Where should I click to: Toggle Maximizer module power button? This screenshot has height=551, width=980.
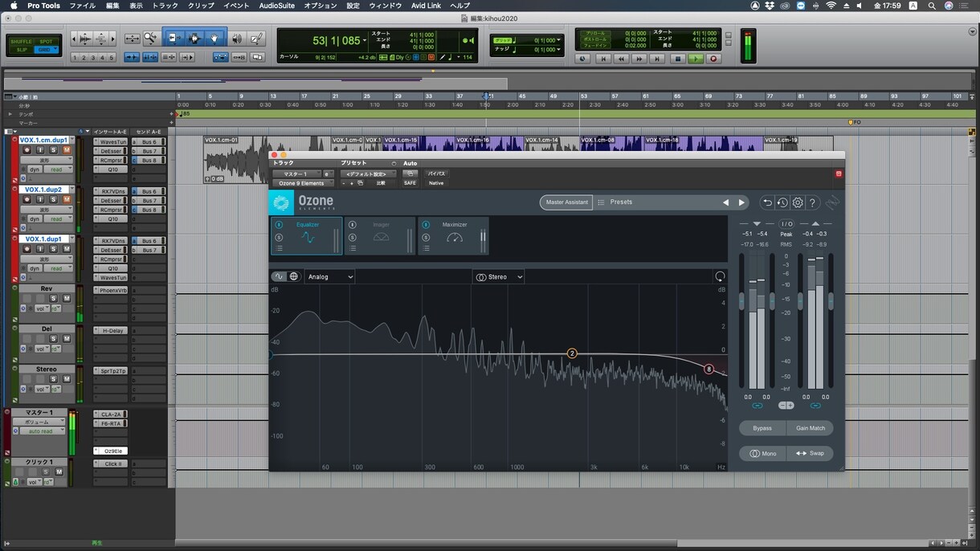coord(425,225)
